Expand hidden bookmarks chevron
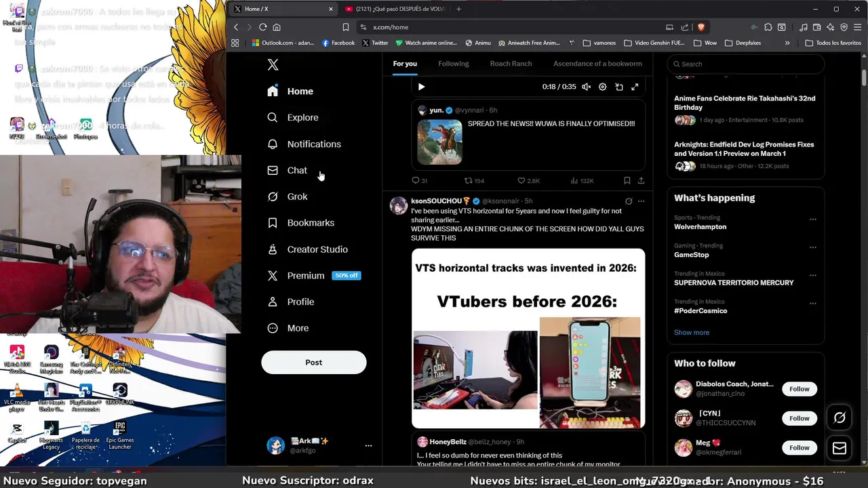This screenshot has height=488, width=868. coord(787,43)
